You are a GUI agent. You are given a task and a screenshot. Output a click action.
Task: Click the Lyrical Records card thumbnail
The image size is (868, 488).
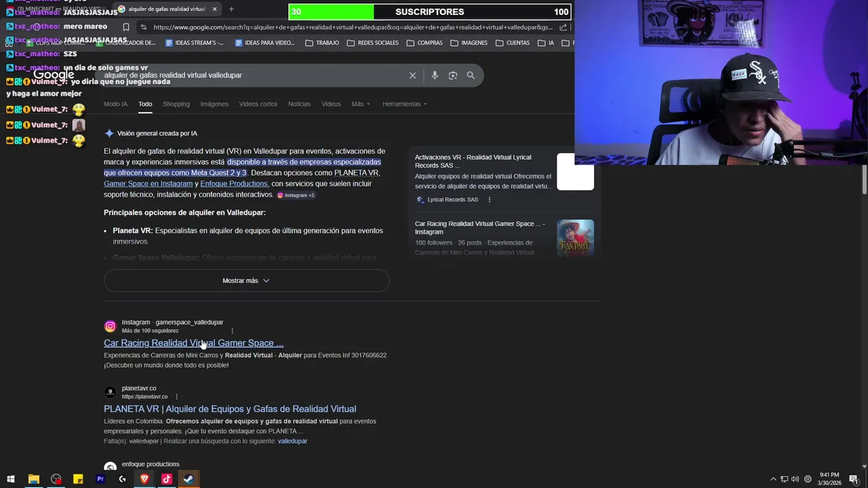pyautogui.click(x=575, y=171)
